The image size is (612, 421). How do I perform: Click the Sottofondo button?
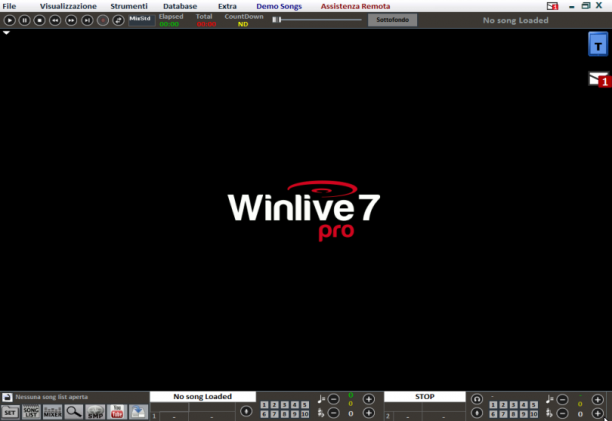coord(392,20)
